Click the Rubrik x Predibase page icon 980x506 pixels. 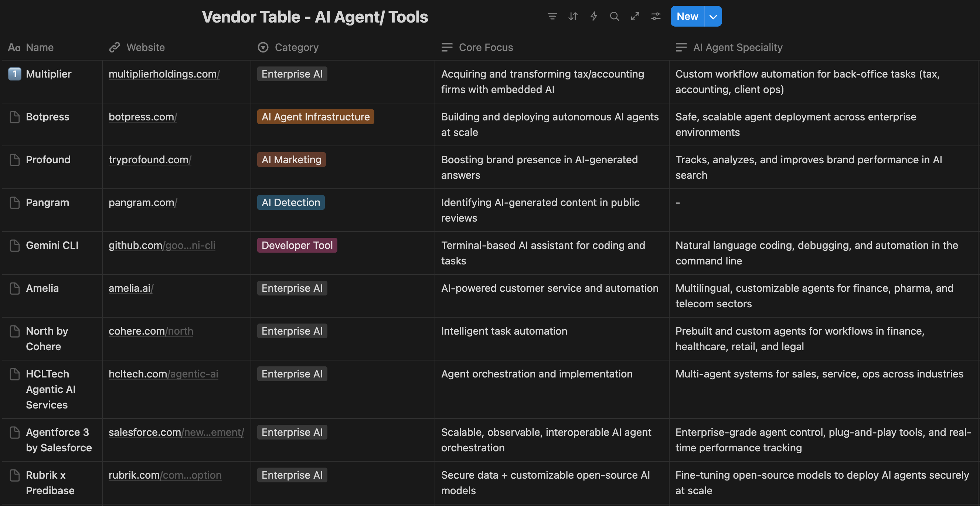click(x=14, y=475)
